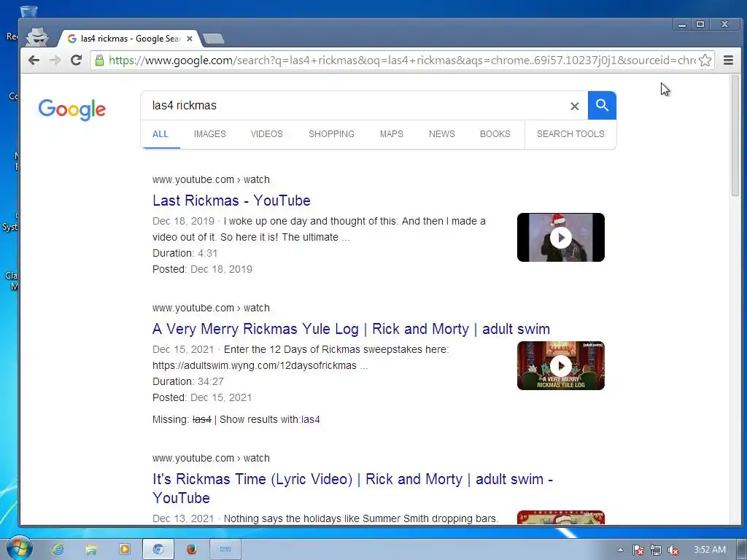Click the browser forward arrow
Viewport: 747px width, 560px height.
click(55, 60)
